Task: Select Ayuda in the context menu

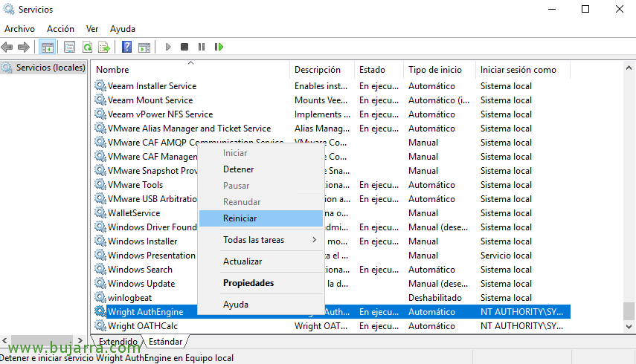Action: [x=261, y=304]
